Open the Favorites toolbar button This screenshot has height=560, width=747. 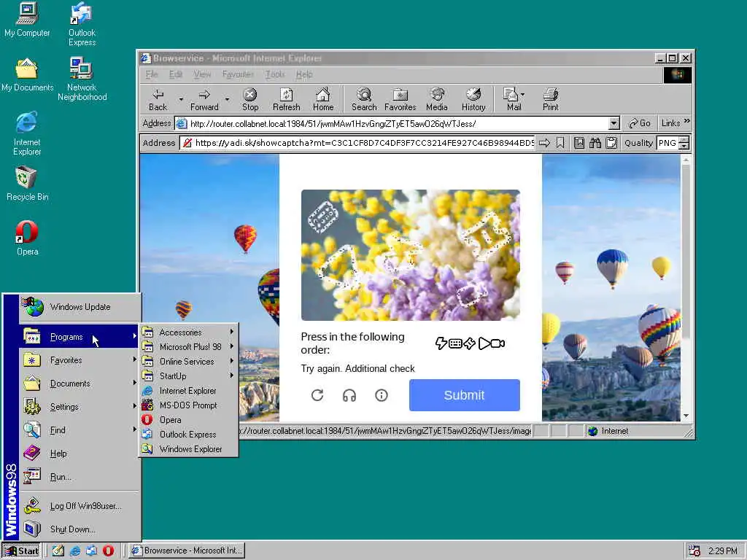click(400, 100)
